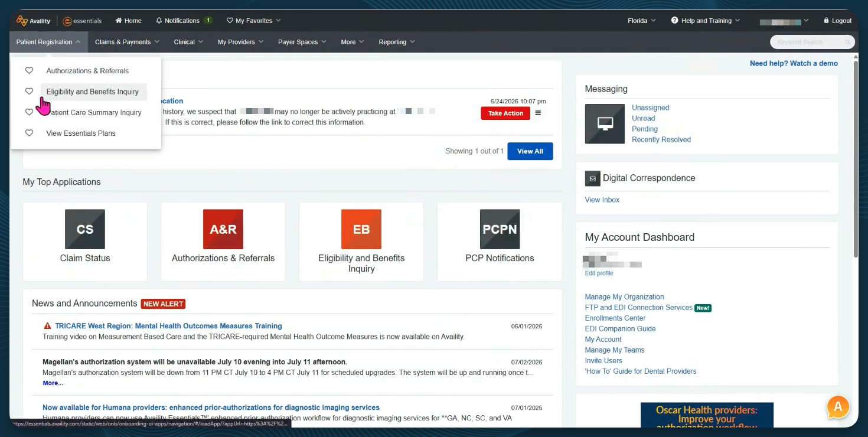Open TRICARE West Region training announcement
Viewport: 868px width, 437px height.
tap(168, 326)
